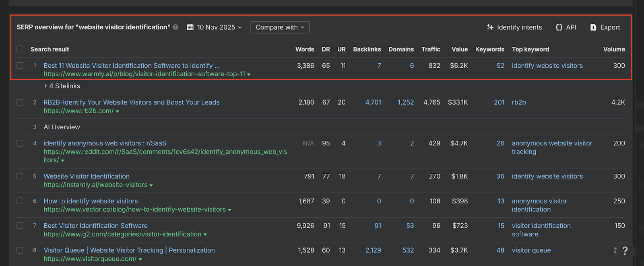
Task: Click the calendar icon next to 10 Nov 2025
Action: [x=190, y=27]
